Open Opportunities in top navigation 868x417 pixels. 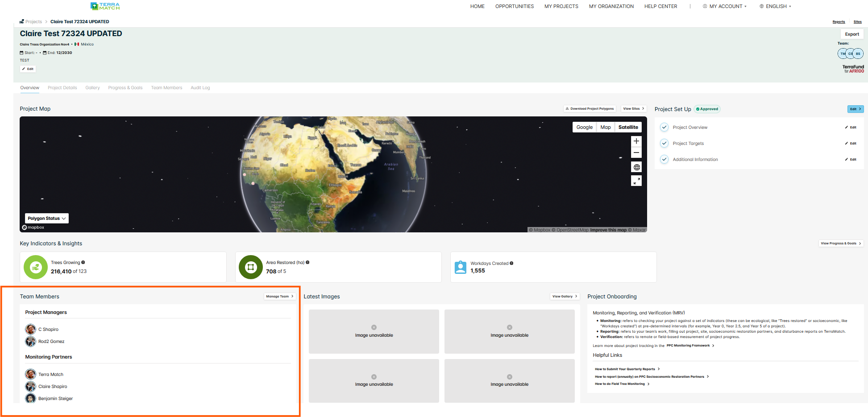(x=515, y=6)
